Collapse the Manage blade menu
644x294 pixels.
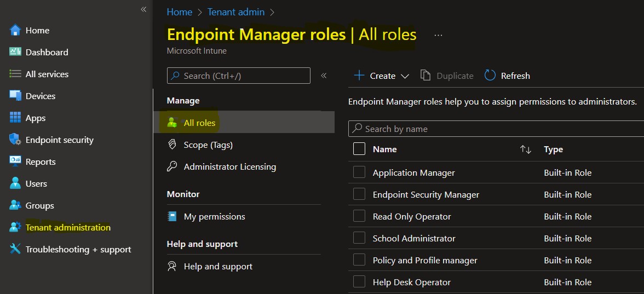(324, 76)
